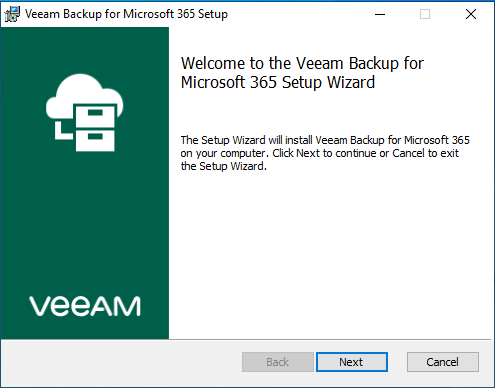This screenshot has height=388, width=495.
Task: Click Next to continue the setup
Action: 352,362
